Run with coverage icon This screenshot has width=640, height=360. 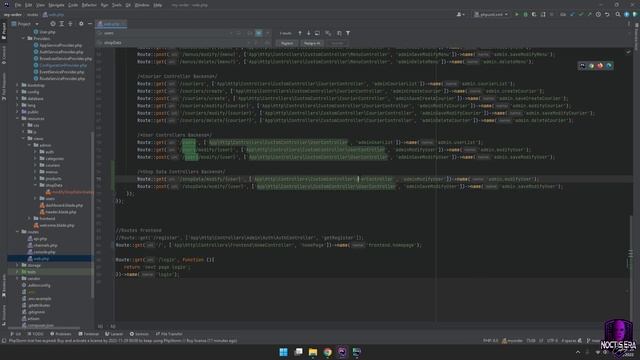click(534, 14)
